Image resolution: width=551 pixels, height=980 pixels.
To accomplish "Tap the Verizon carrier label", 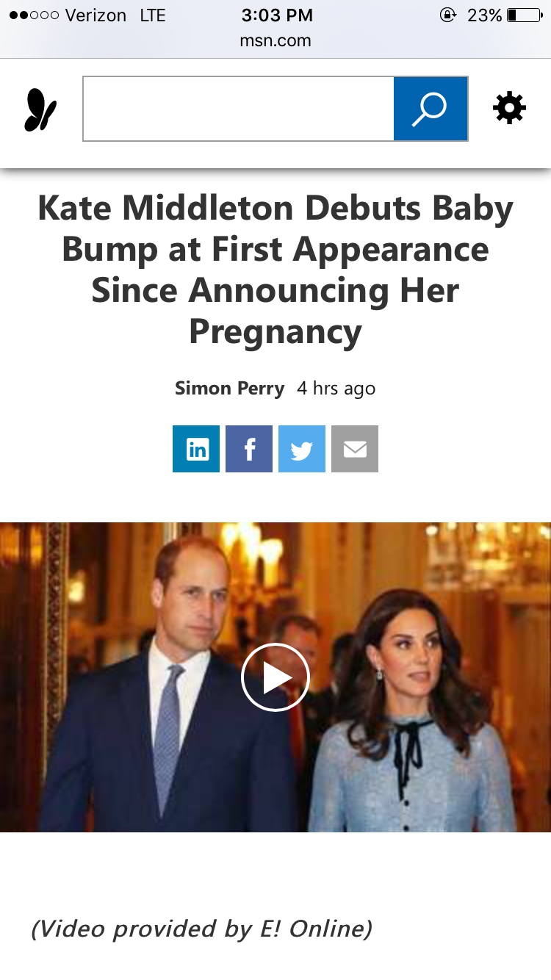I will coord(96,15).
